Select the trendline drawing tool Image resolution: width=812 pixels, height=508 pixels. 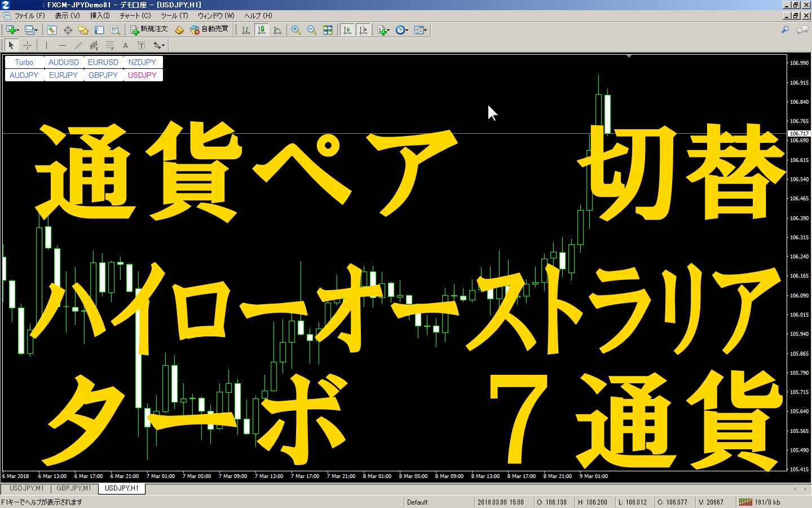tap(78, 45)
